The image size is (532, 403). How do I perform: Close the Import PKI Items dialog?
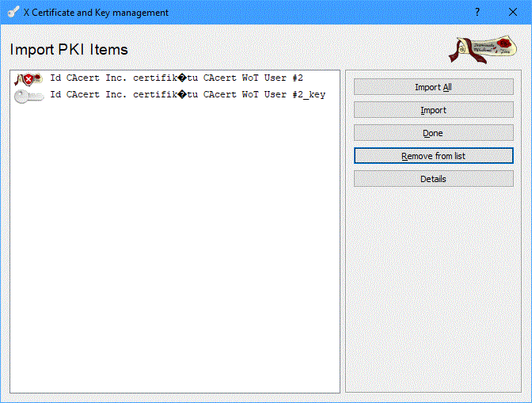(x=513, y=12)
